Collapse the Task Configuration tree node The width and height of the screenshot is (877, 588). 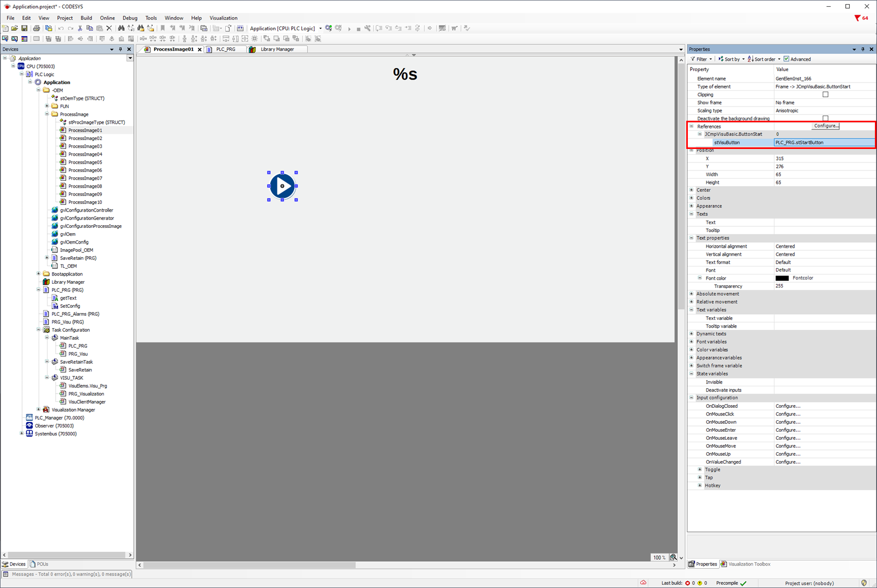(x=39, y=330)
